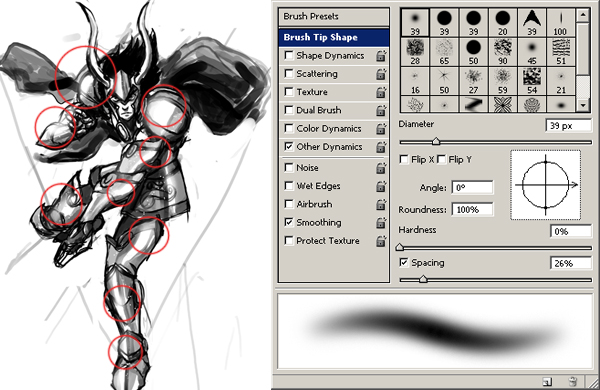Click the Hardness percentage field
Image resolution: width=600 pixels, height=390 pixels.
point(571,232)
